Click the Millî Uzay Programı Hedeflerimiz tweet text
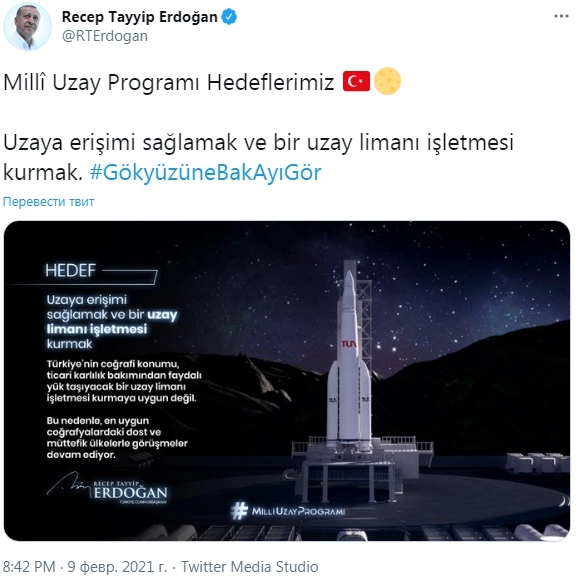Screen dimensions: 585x581 point(169,82)
